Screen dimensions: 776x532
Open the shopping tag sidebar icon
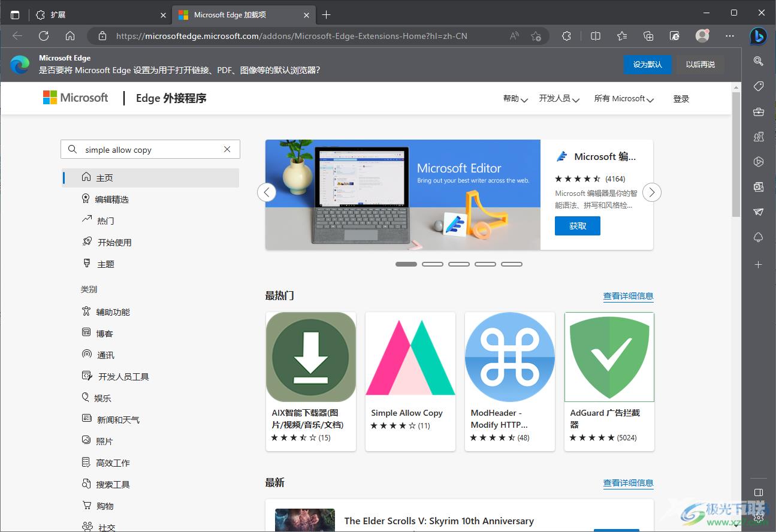759,86
